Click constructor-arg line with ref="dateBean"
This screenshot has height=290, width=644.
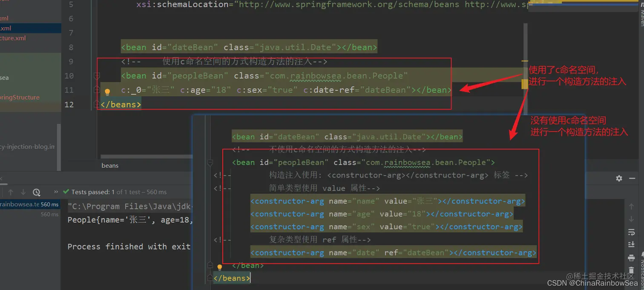click(393, 253)
